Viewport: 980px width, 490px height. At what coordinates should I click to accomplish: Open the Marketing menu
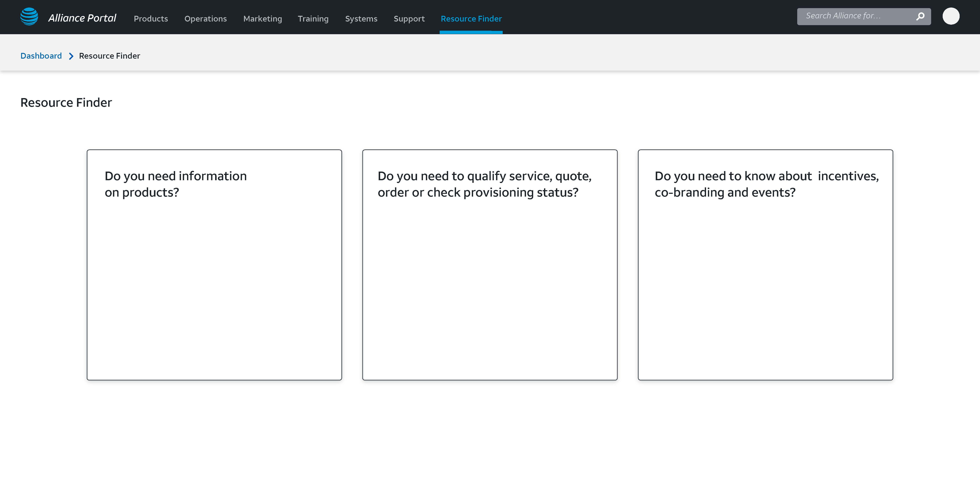[x=262, y=19]
